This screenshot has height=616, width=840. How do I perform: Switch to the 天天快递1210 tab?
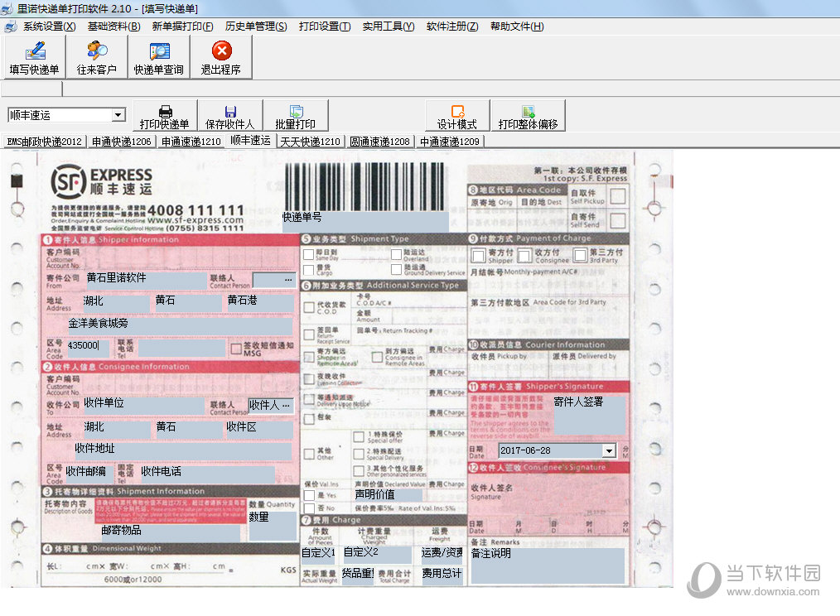click(310, 142)
